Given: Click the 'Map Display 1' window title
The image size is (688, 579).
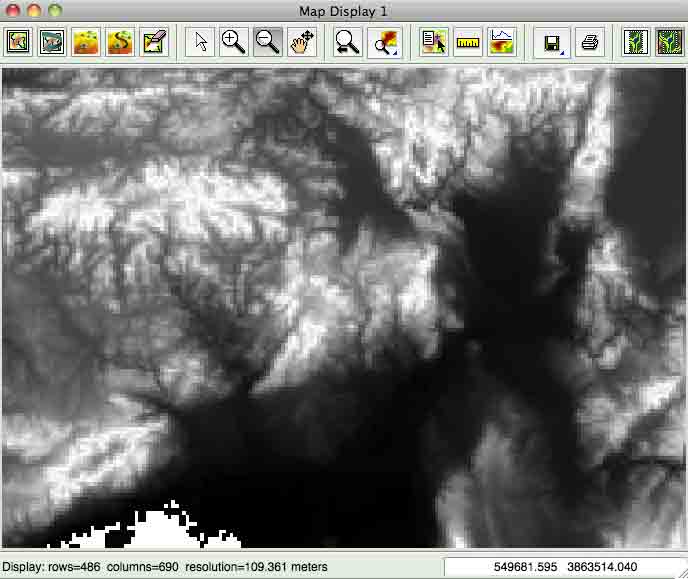Looking at the screenshot, I should 344,11.
